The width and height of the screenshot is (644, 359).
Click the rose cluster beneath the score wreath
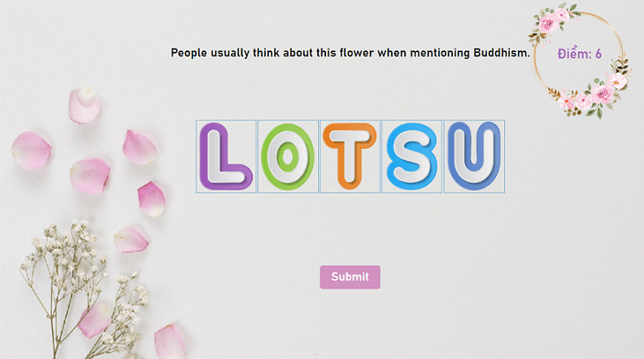tap(591, 94)
